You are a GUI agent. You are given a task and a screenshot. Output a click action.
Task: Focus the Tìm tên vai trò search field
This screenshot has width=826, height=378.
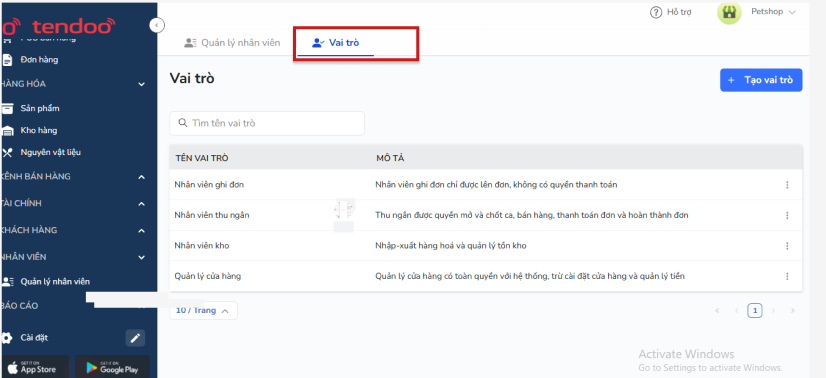(x=267, y=123)
